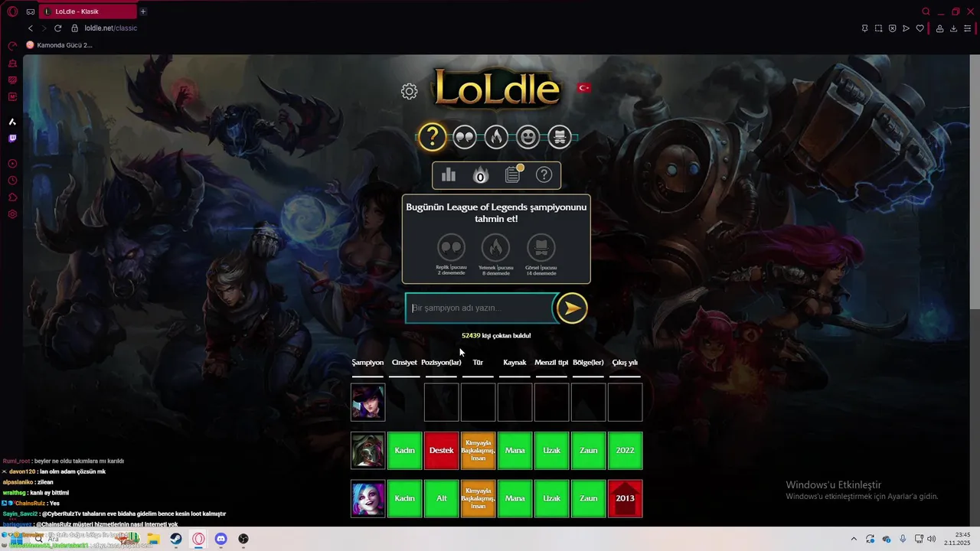Viewport: 980px width, 551px height.
Task: Open Opera sidebar settings gear
Action: pyautogui.click(x=12, y=214)
